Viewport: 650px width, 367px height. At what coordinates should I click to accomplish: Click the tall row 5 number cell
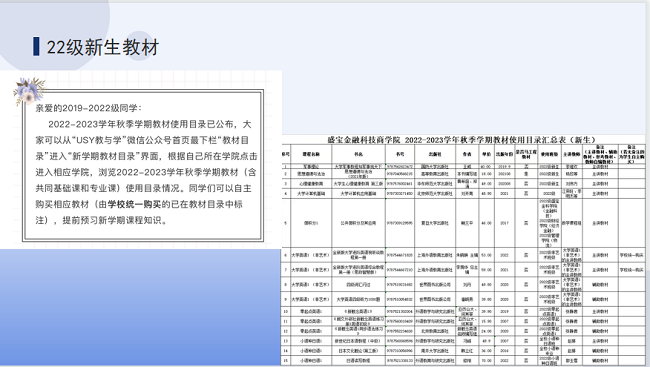click(x=286, y=223)
